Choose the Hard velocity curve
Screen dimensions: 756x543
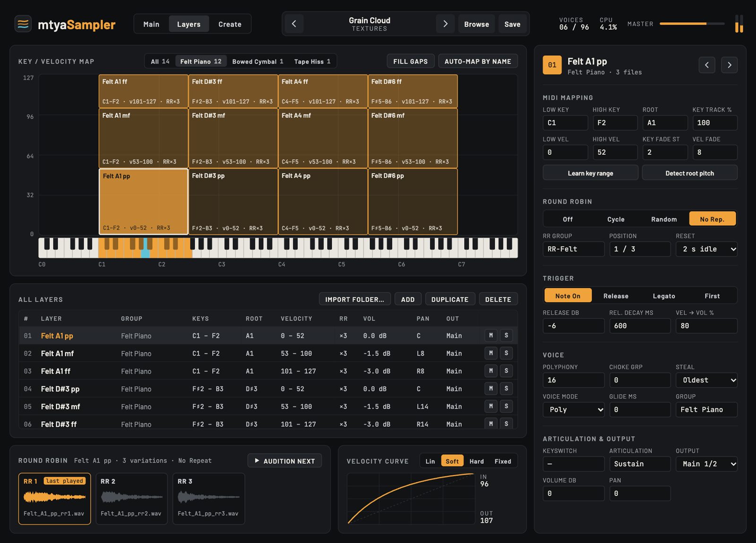(476, 461)
